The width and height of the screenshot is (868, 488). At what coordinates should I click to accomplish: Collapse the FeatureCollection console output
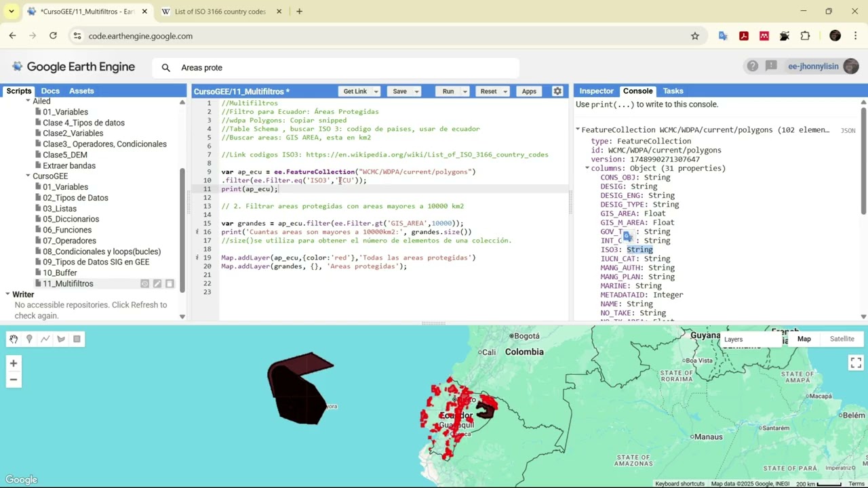(578, 129)
